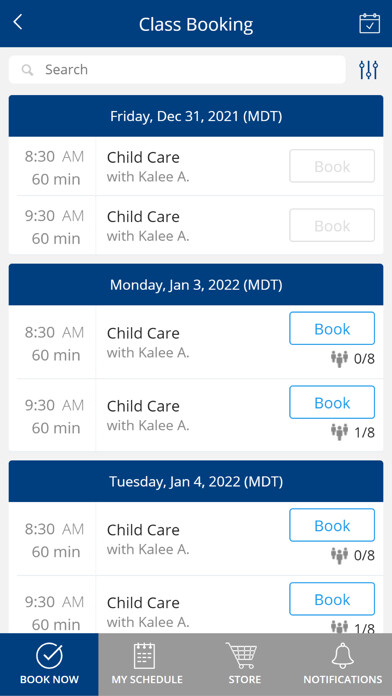392x696 pixels.
Task: Open Notifications bell tab
Action: point(343,664)
